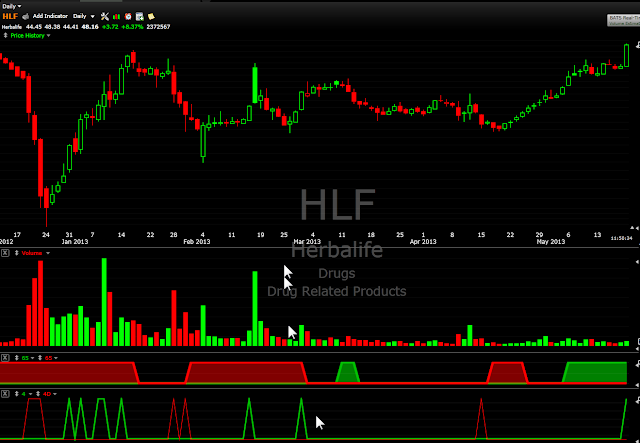640x443 pixels.
Task: Click the small green shaded block in 65 pane
Action: pyautogui.click(x=348, y=372)
